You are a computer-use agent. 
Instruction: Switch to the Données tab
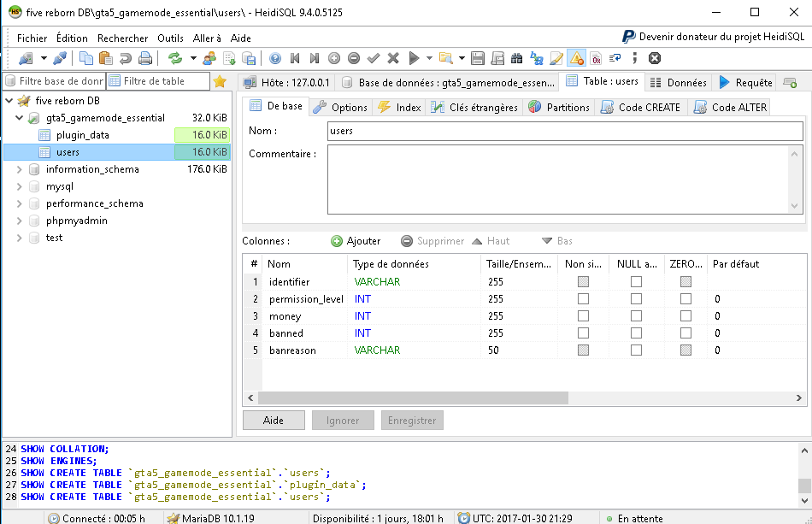tap(679, 82)
